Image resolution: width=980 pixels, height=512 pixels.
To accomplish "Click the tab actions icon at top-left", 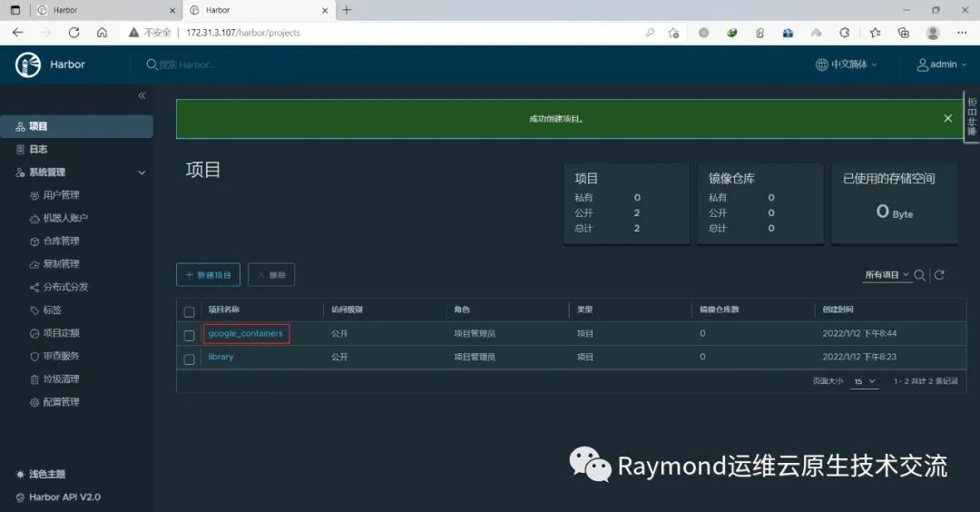I will point(15,10).
